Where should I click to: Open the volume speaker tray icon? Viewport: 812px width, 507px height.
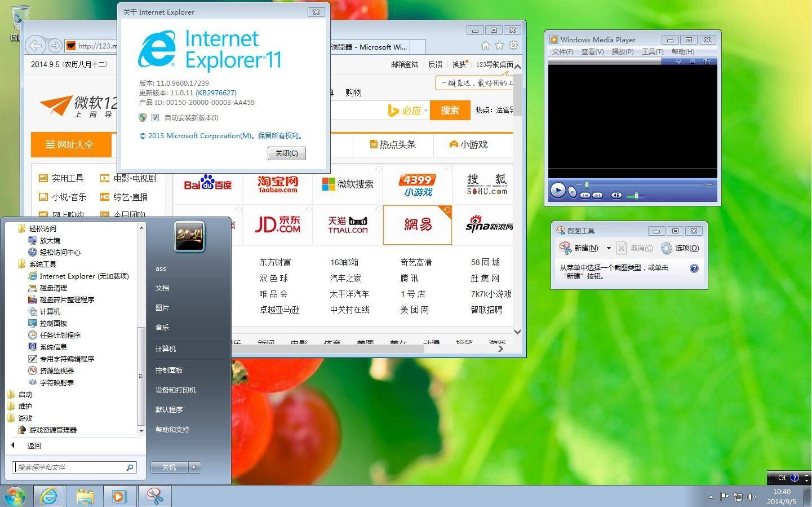coord(751,497)
